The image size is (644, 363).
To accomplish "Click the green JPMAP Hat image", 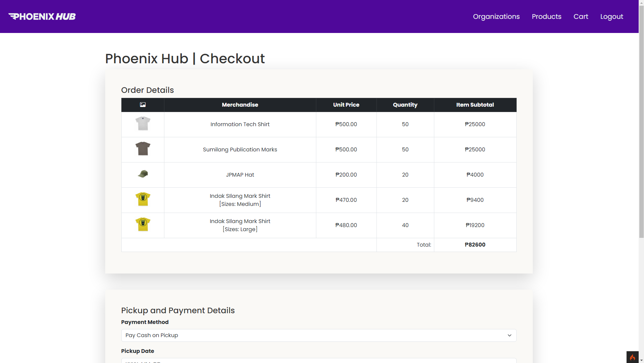I will click(143, 174).
